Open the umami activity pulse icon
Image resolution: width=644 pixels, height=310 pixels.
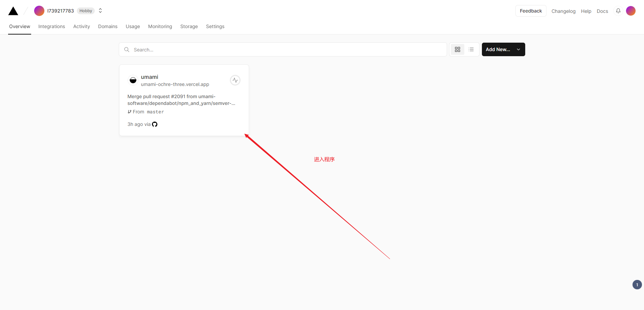(235, 80)
